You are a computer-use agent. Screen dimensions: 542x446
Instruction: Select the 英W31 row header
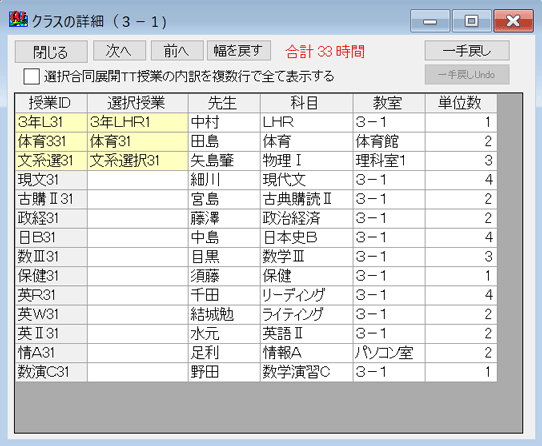(x=51, y=314)
